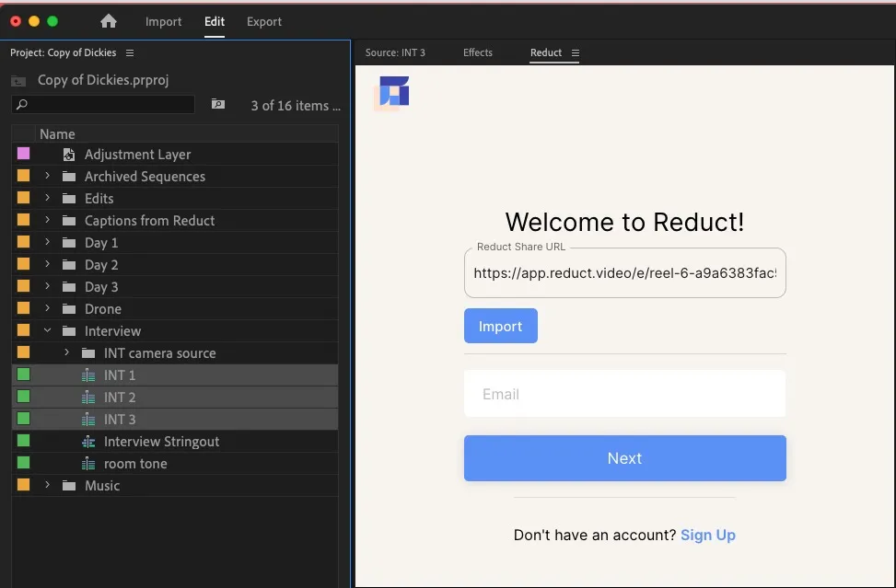896x588 pixels.
Task: Click the INT 1 clip icon
Action: pos(87,375)
